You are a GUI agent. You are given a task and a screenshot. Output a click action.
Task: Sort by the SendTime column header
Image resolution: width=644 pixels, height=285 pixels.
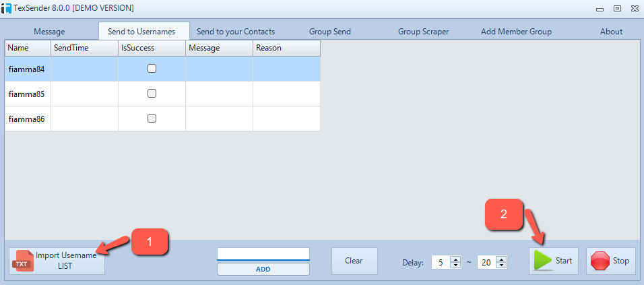tap(84, 48)
